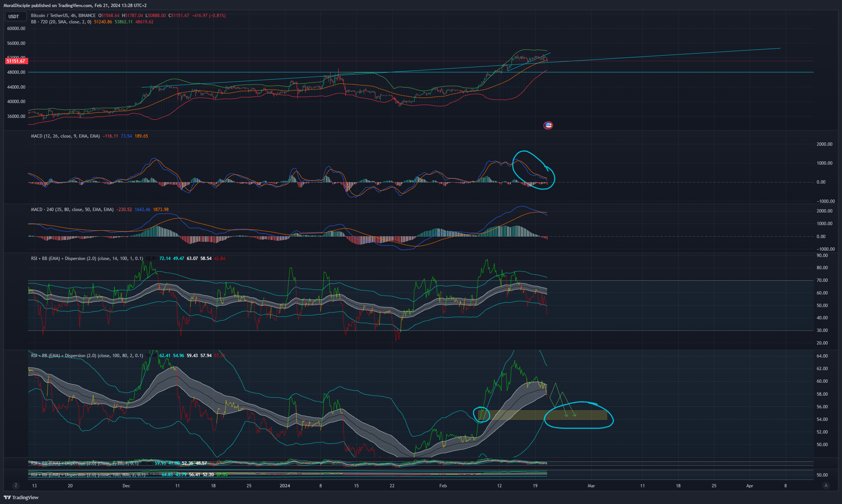Click the 48000.00 price axis label
Viewport: 842px width, 504px height.
pos(16,72)
